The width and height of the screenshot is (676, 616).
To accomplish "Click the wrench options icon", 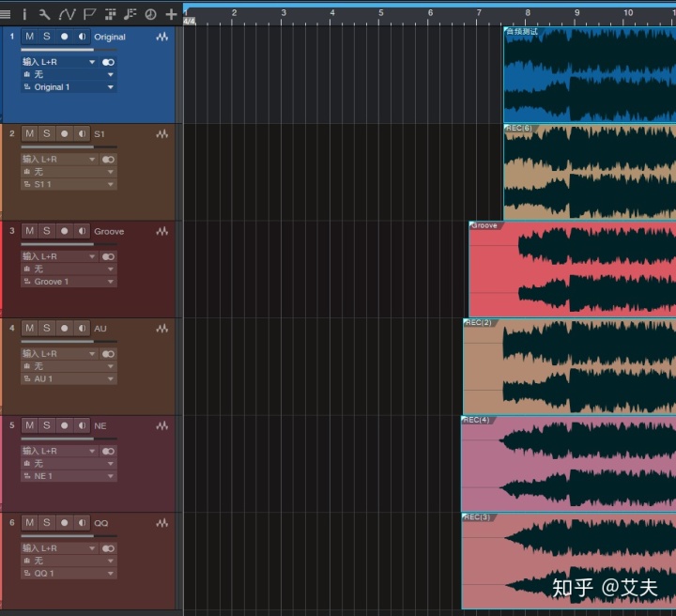I will click(x=44, y=15).
